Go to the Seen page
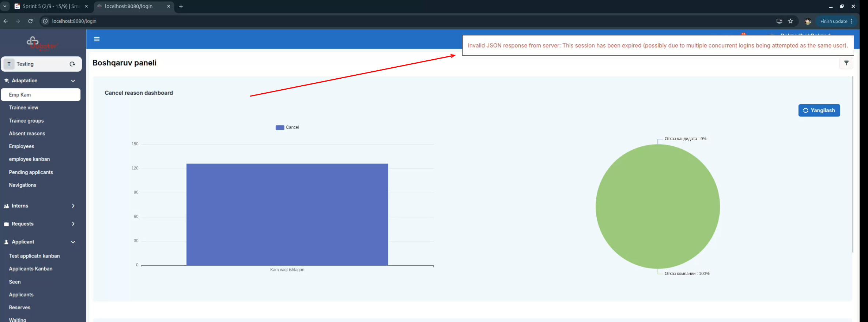Image resolution: width=868 pixels, height=322 pixels. click(15, 282)
